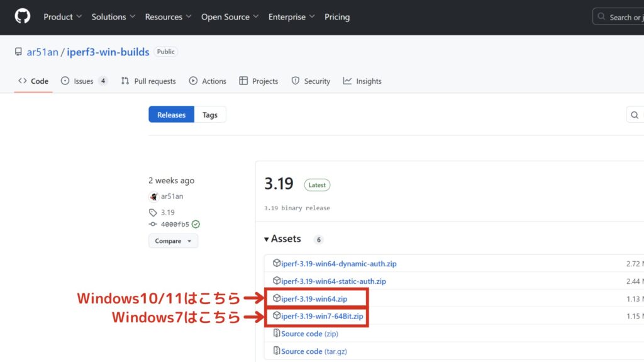The width and height of the screenshot is (644, 362).
Task: Click the commit icon beside 4000fb5
Action: click(153, 224)
